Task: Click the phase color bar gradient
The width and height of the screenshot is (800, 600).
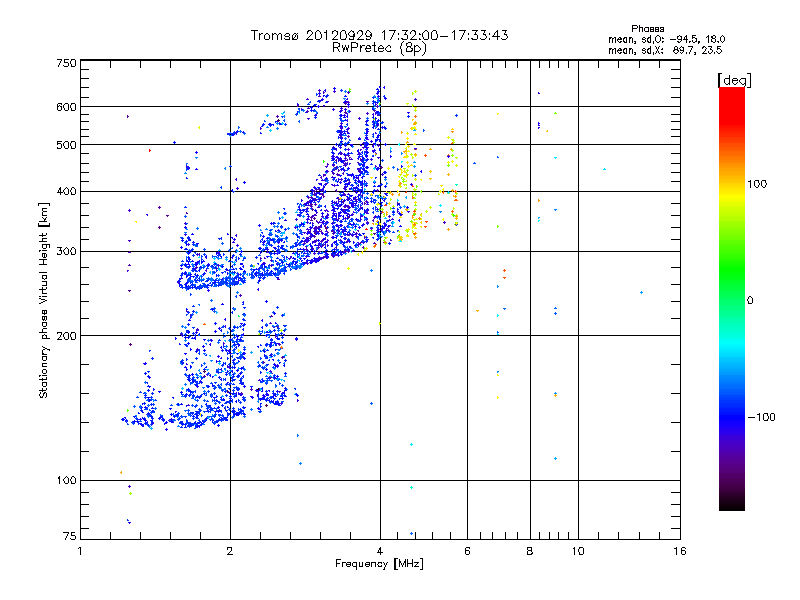Action: [x=732, y=298]
